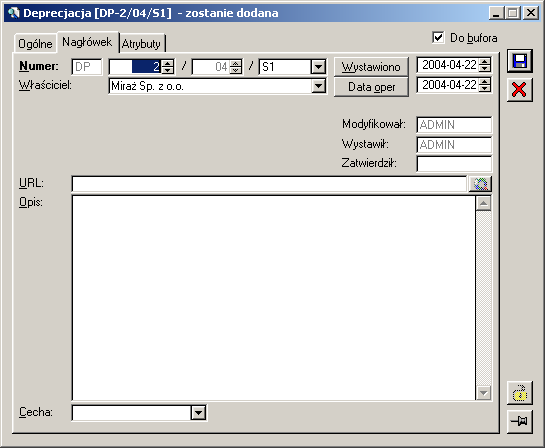
Task: Click the title bar application icon
Action: point(14,13)
